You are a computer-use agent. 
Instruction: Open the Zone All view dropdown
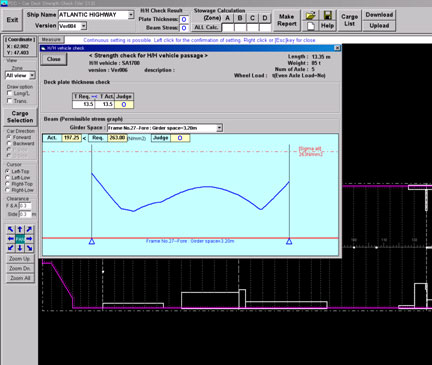click(x=32, y=76)
